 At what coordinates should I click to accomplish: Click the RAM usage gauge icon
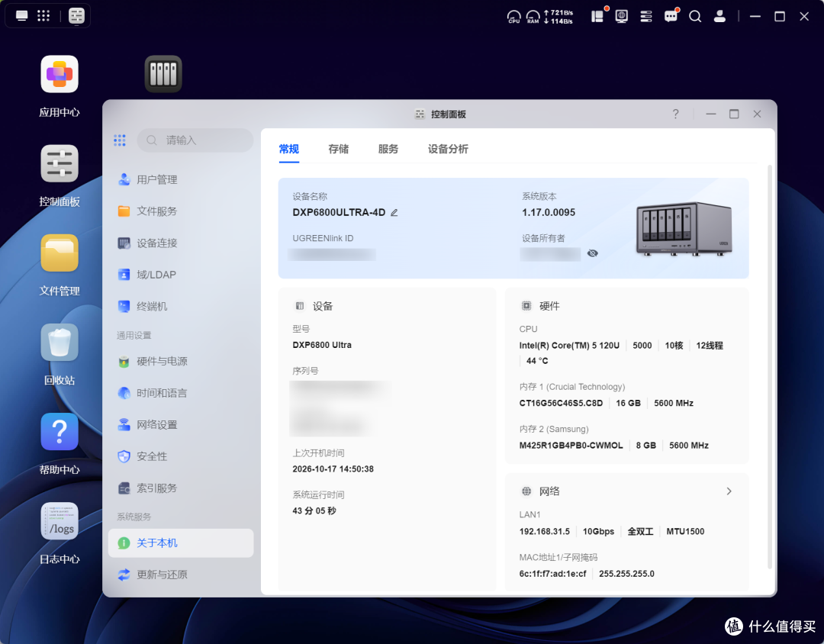click(533, 17)
